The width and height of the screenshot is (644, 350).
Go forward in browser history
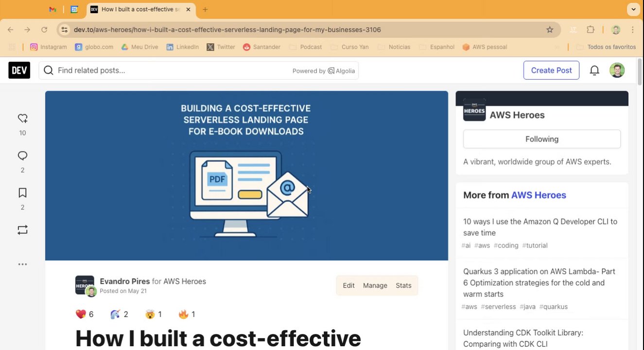(x=27, y=30)
